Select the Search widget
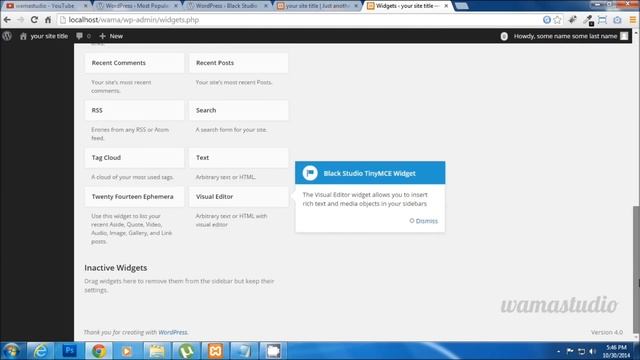The height and width of the screenshot is (360, 640). coord(239,110)
